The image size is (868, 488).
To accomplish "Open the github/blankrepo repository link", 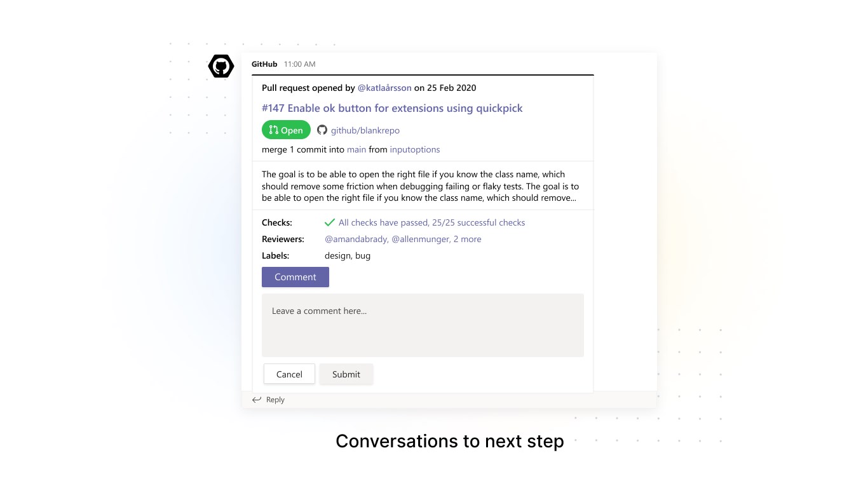I will (x=365, y=130).
